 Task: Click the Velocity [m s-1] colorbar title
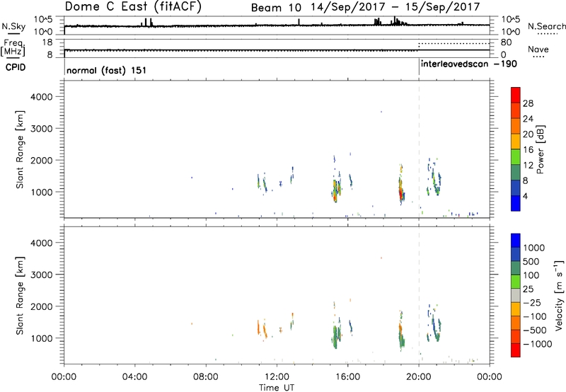tap(559, 296)
